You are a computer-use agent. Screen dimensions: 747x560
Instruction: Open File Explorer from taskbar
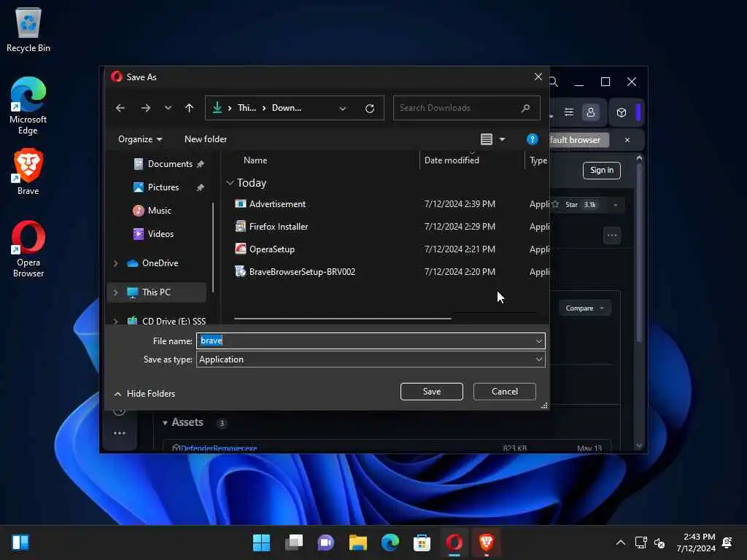coord(357,542)
